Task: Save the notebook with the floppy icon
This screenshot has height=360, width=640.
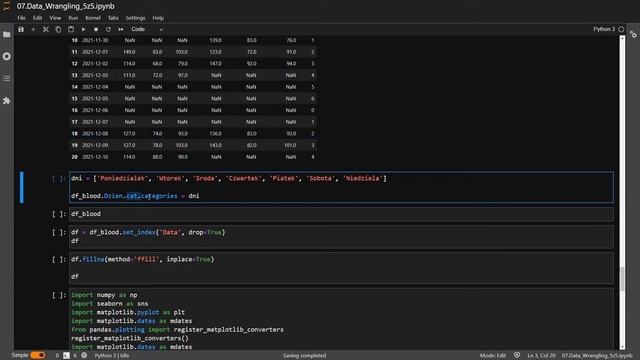Action: [x=21, y=29]
